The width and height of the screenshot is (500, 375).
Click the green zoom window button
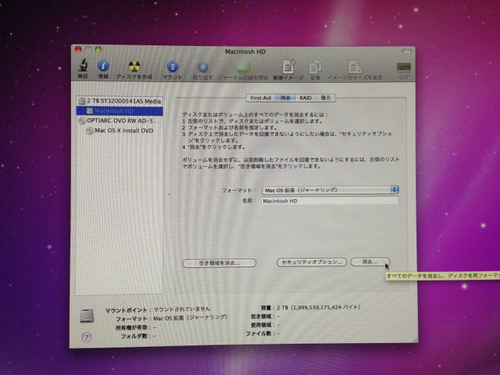tap(98, 50)
